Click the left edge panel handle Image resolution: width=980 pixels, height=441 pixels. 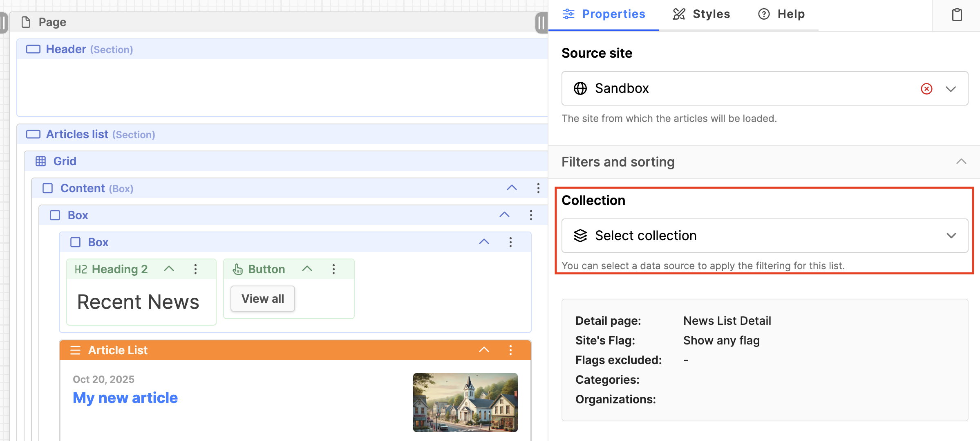point(4,23)
